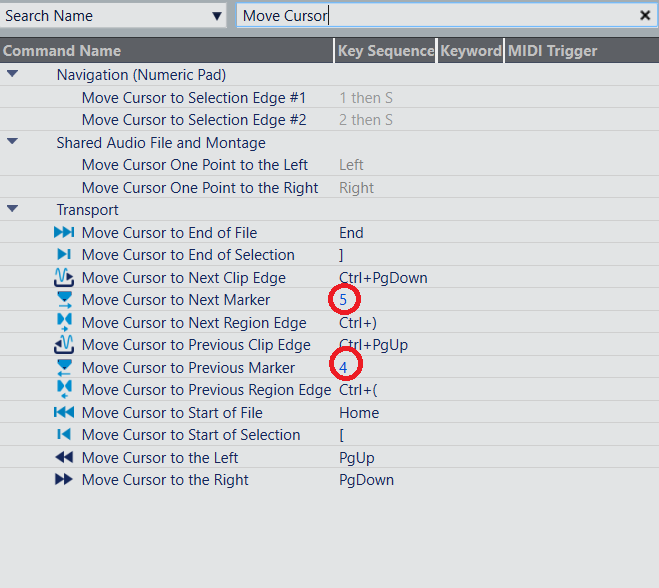This screenshot has width=659, height=588.
Task: Click the Start of File icon
Action: (64, 413)
